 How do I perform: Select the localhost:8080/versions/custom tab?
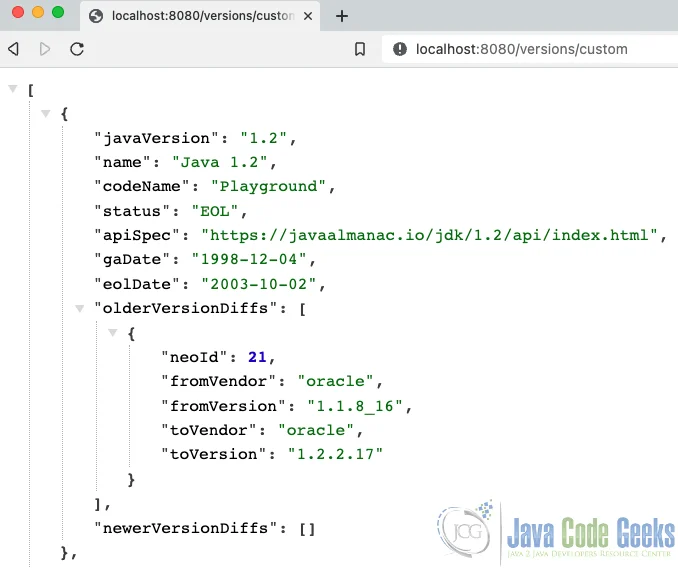(200, 16)
